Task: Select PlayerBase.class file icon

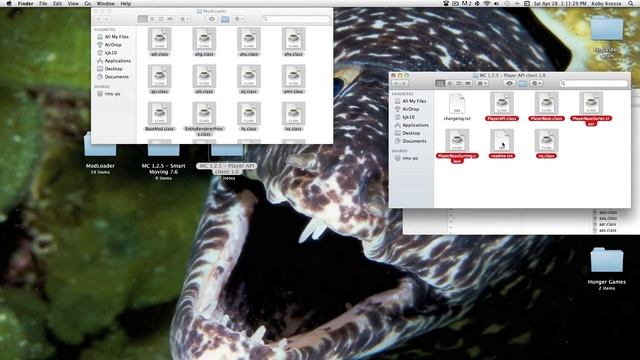Action: 547,103
